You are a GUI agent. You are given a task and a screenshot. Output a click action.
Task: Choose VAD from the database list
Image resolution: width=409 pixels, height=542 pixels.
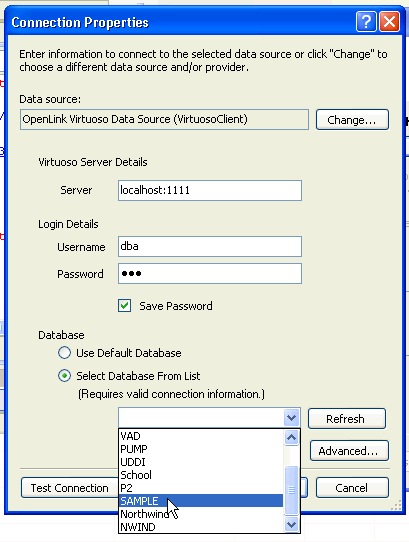click(x=201, y=436)
